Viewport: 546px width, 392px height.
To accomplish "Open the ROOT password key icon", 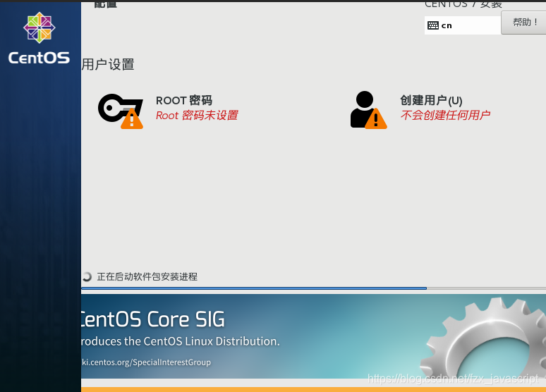I will (121, 111).
